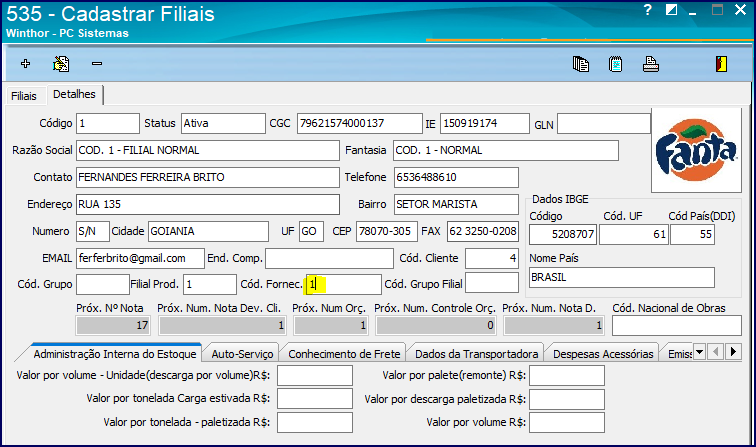The image size is (756, 447).
Task: Click the empty GLN field
Action: click(x=604, y=123)
